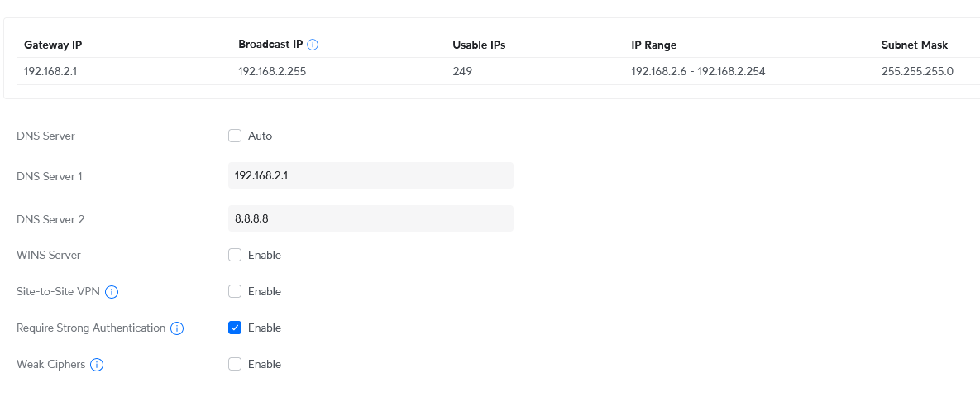Image resolution: width=980 pixels, height=402 pixels.
Task: Click the DNS Server 1 input field
Action: 370,175
